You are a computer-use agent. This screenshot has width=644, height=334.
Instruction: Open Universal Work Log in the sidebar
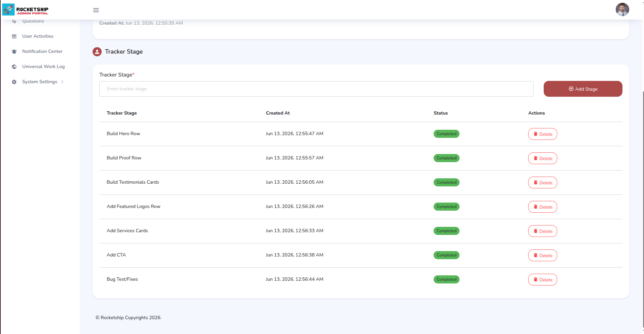coord(43,66)
